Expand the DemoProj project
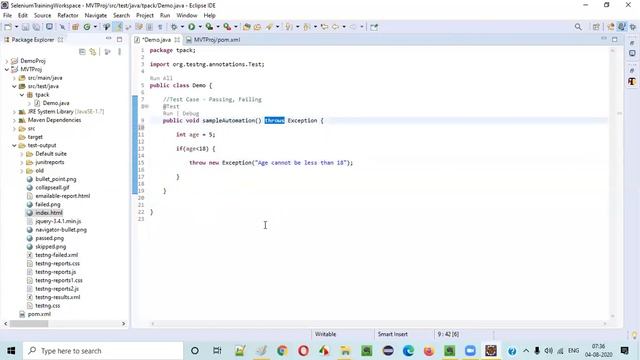 tap(7, 61)
